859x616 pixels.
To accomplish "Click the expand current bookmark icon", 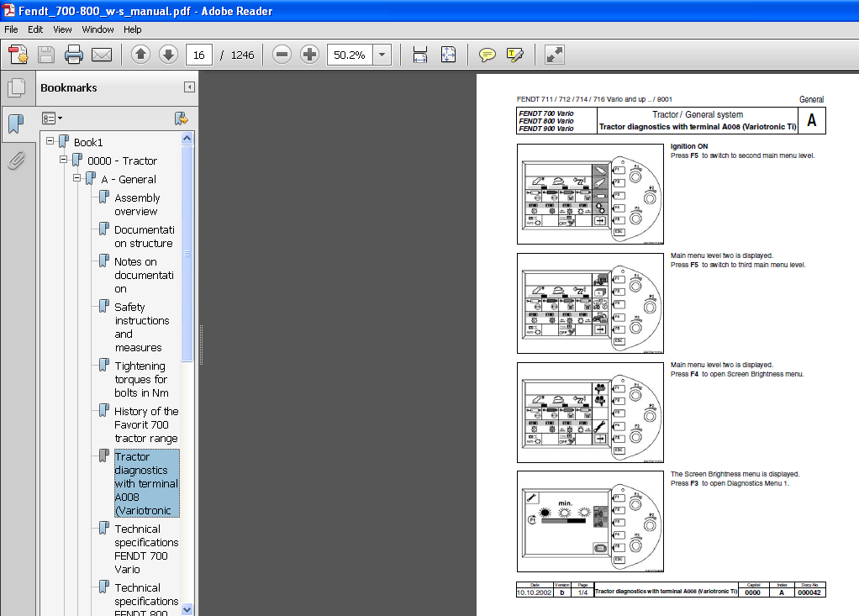I will (181, 118).
